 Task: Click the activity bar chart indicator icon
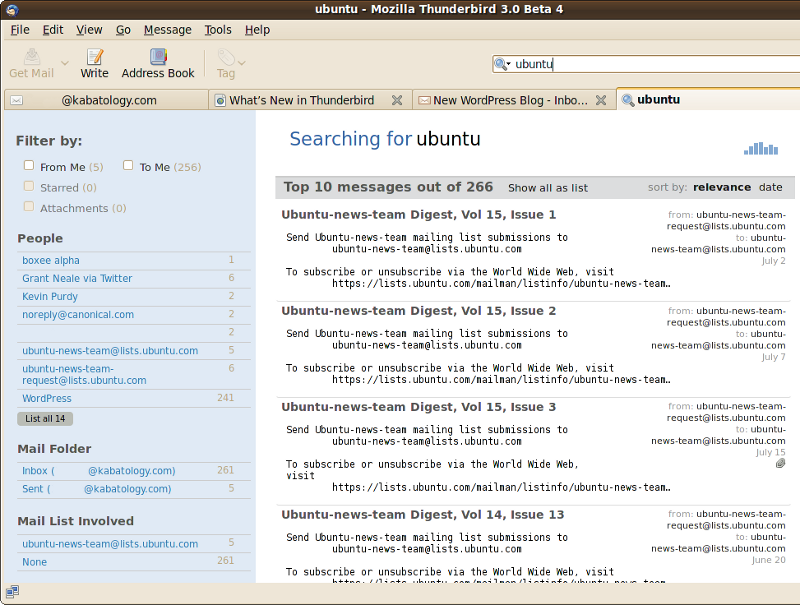pyautogui.click(x=761, y=148)
